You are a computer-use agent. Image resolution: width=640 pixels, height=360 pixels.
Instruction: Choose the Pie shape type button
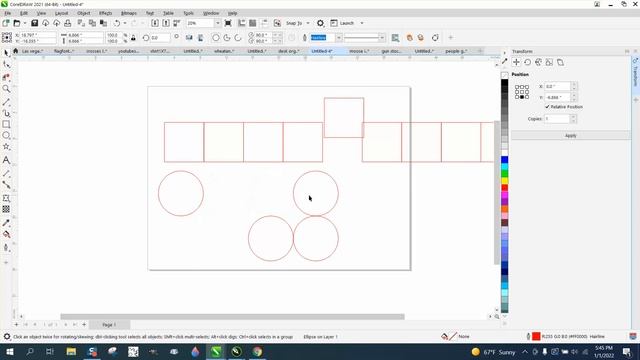227,38
